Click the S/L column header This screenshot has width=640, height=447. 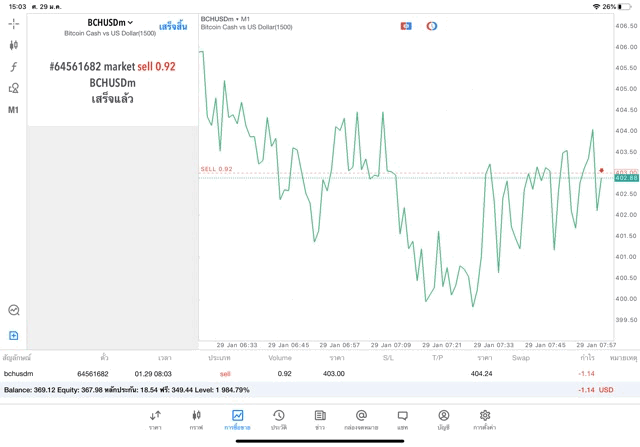388,358
